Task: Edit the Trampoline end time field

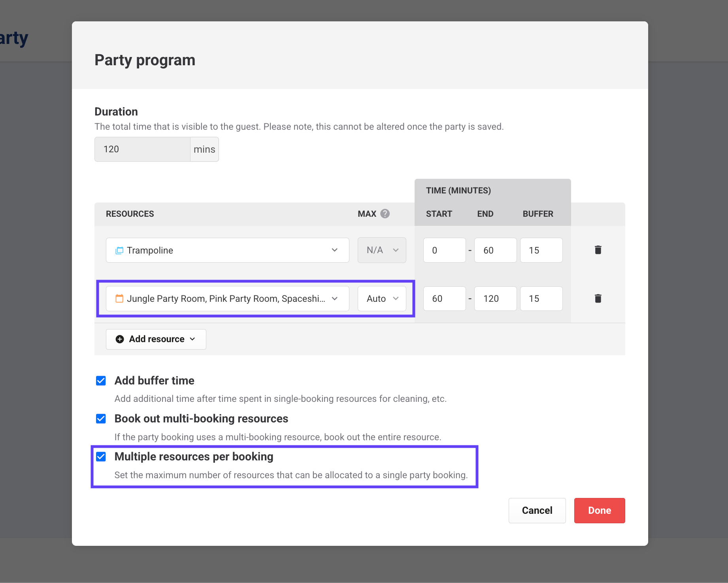Action: (495, 250)
